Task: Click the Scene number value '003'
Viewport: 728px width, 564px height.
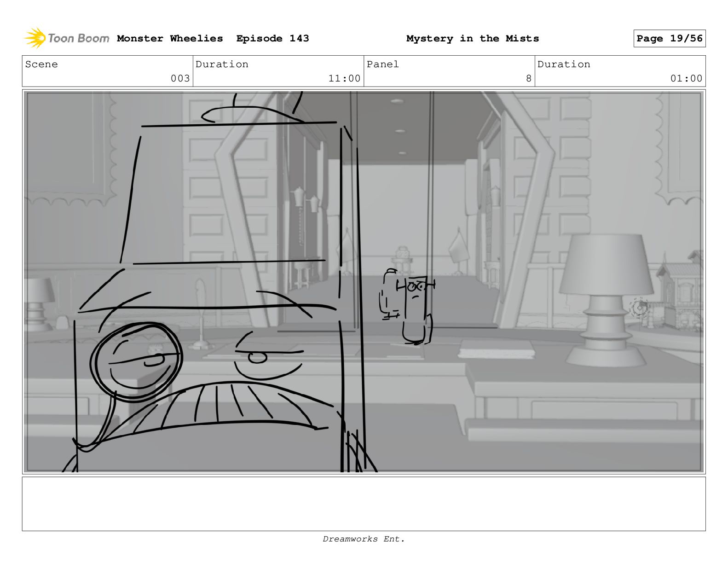Action: coord(180,78)
